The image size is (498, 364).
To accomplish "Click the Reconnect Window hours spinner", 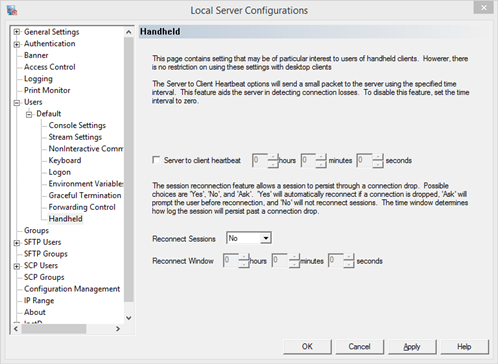I will 244,261.
